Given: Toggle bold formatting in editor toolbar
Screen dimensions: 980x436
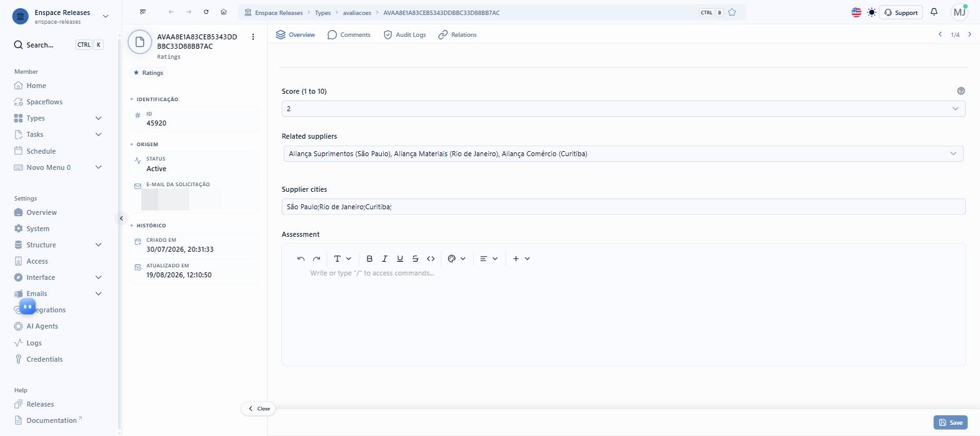Looking at the screenshot, I should [369, 259].
